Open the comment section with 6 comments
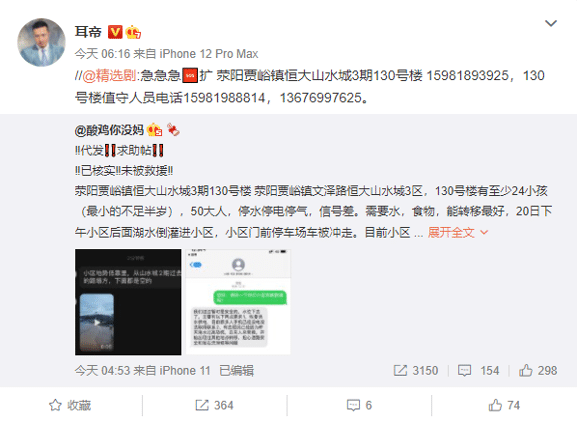Image resolution: width=578 pixels, height=422 pixels. (359, 405)
